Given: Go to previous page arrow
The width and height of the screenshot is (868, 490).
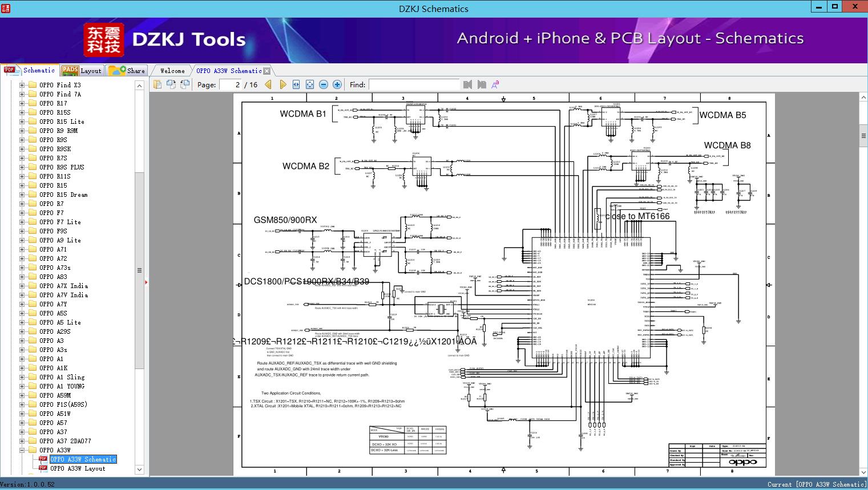Looking at the screenshot, I should pyautogui.click(x=268, y=84).
